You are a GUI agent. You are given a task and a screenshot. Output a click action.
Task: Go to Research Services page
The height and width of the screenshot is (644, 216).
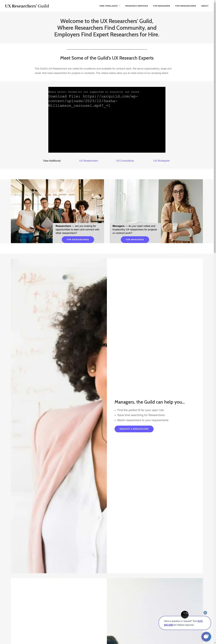point(137,6)
